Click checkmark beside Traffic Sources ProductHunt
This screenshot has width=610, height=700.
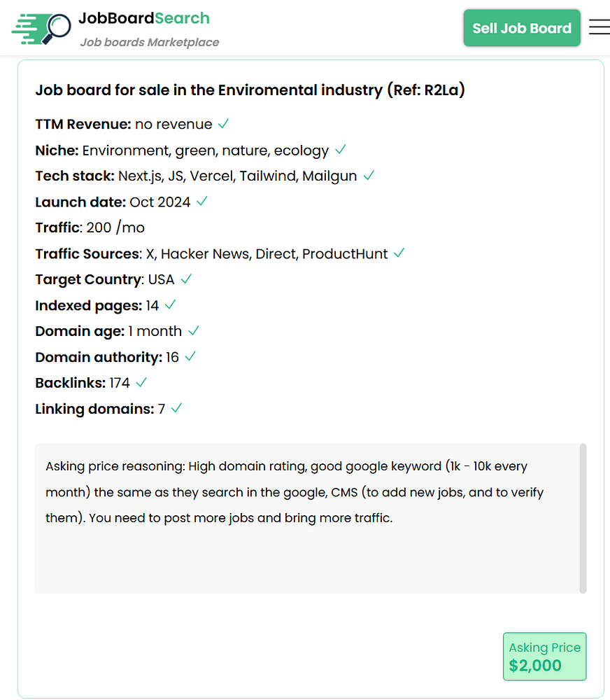399,253
